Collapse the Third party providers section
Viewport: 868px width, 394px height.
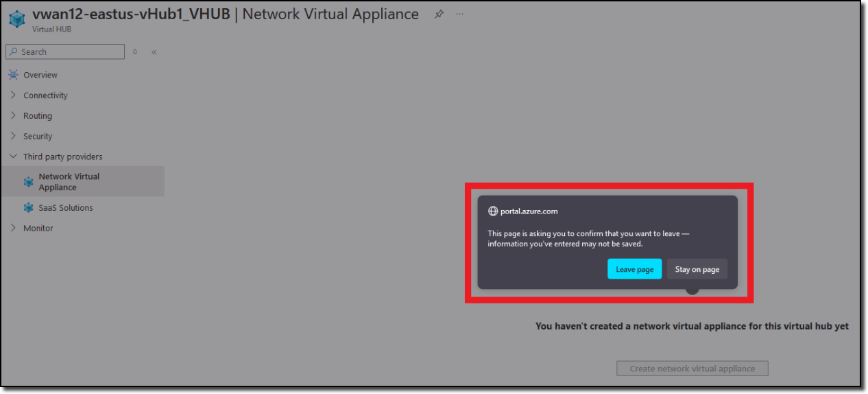click(13, 157)
